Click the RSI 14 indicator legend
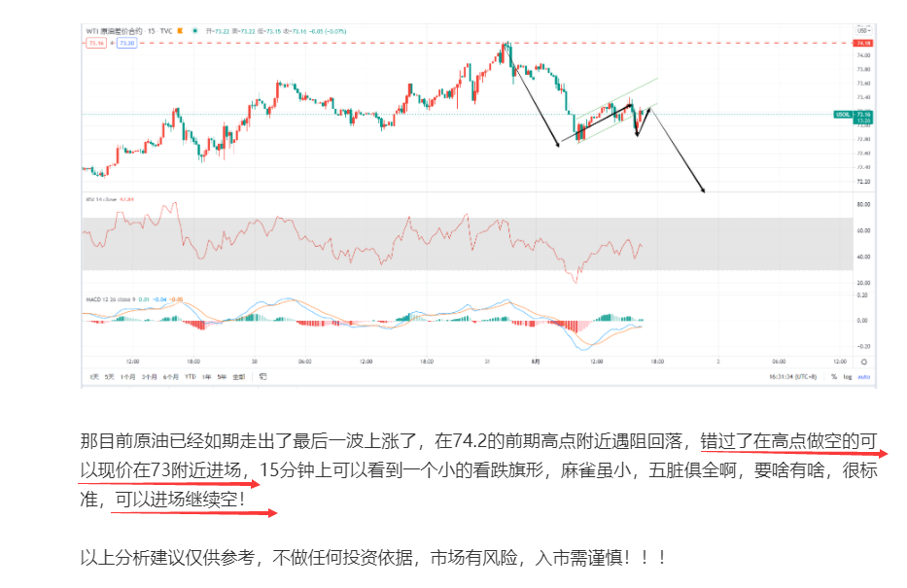The image size is (907, 588). tap(101, 199)
